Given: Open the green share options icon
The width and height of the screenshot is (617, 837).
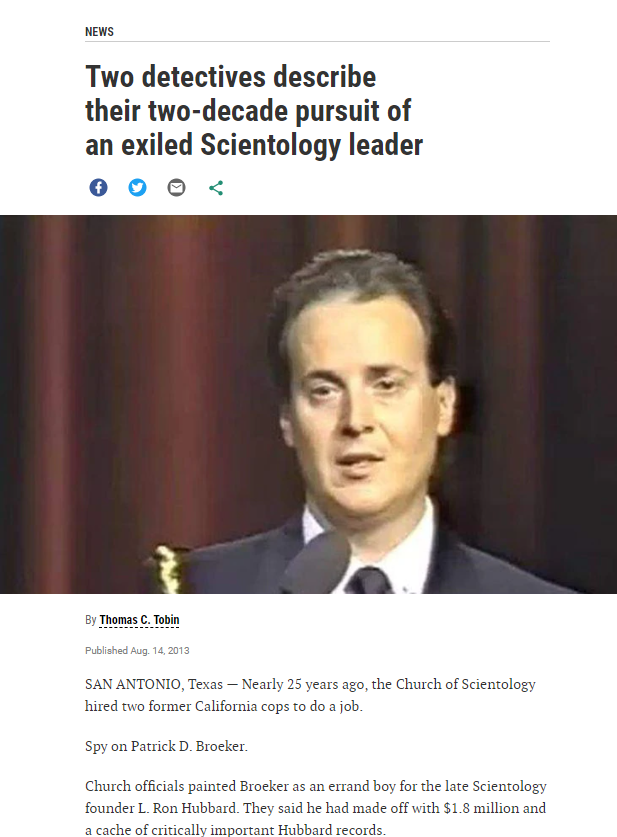Looking at the screenshot, I should click(x=216, y=187).
